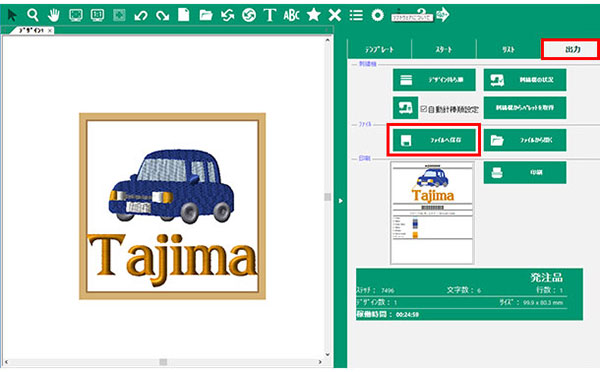Click the horizontal scrollbar thumb
This screenshot has height=372, width=600.
(163, 362)
